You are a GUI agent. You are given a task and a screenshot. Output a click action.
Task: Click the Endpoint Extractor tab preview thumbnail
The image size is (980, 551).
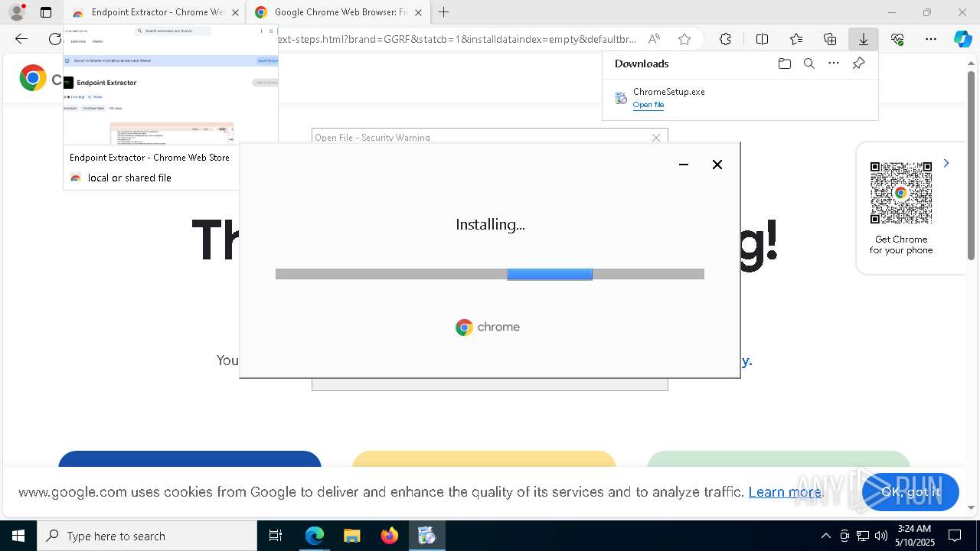coord(171,84)
